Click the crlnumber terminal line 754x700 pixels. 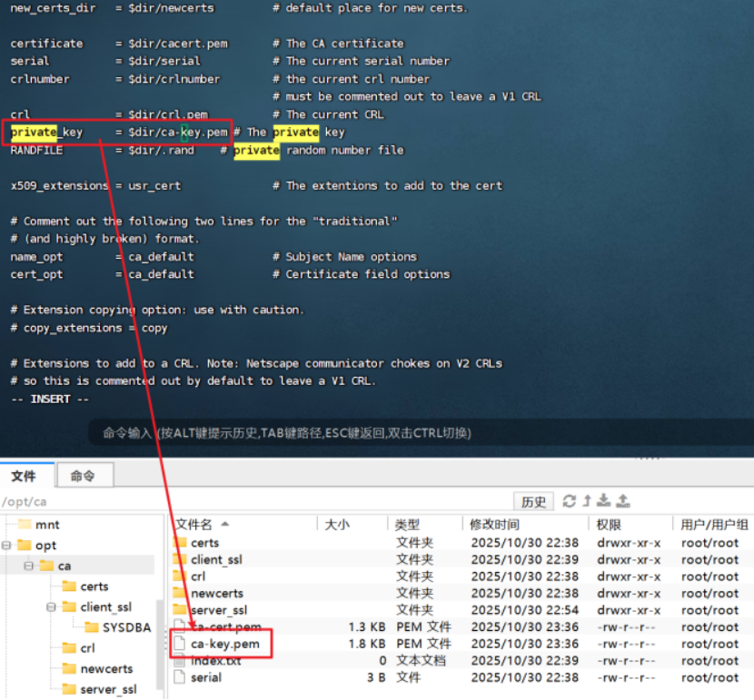point(220,79)
